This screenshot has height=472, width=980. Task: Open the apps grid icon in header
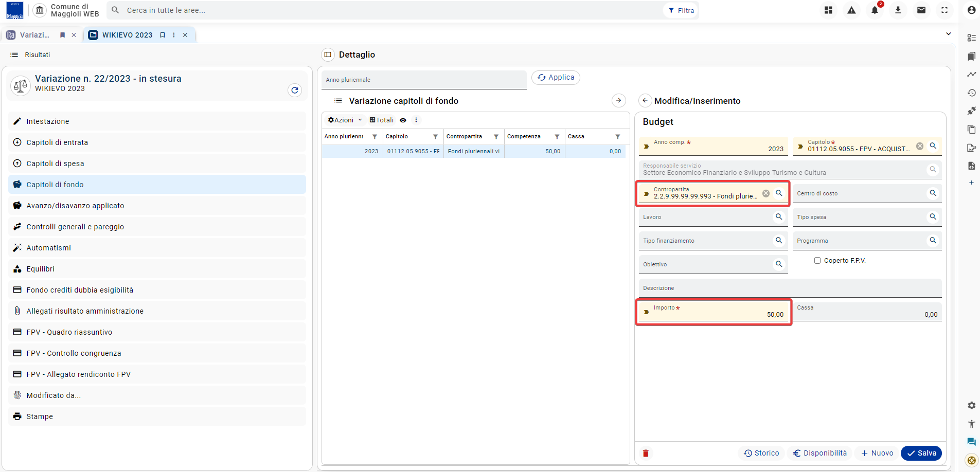[x=828, y=10]
